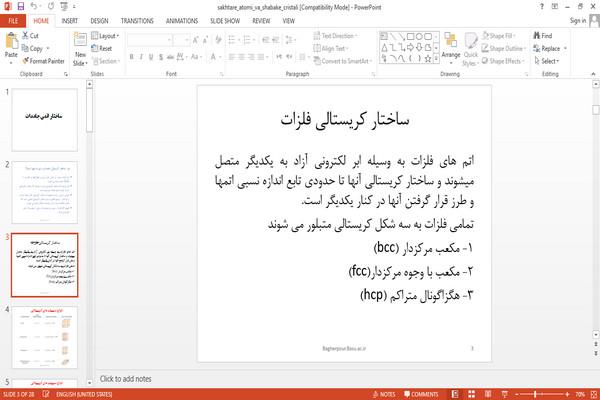The image size is (600, 400).
Task: Start slideshow from beginning icon in title bar
Action: tap(64, 6)
